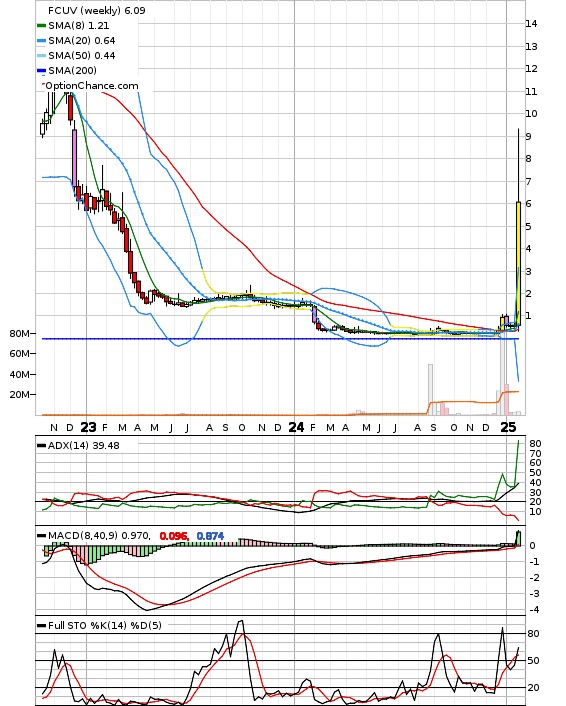Click the 14 price level on right axis
Screen dimensions: 566x706
pos(531,24)
